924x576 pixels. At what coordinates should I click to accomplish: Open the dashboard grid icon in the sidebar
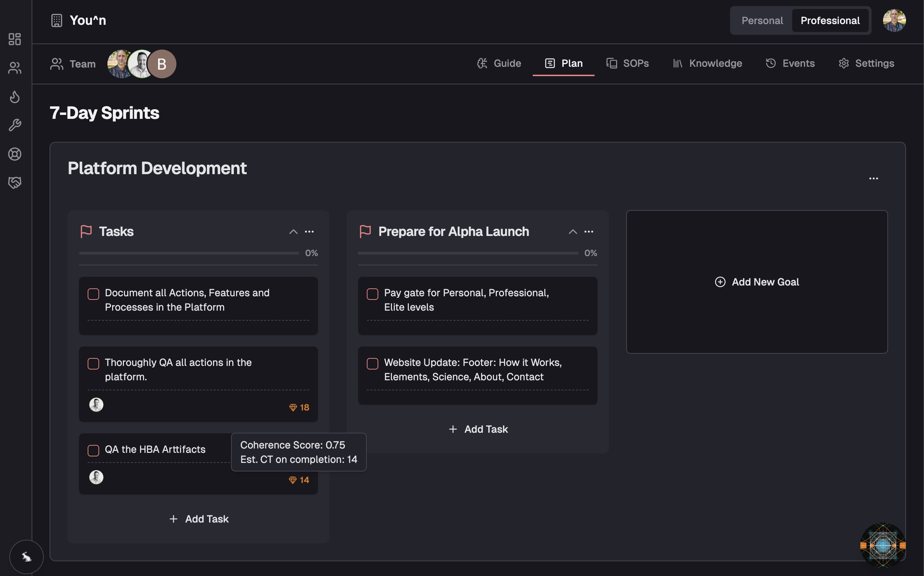click(x=15, y=39)
